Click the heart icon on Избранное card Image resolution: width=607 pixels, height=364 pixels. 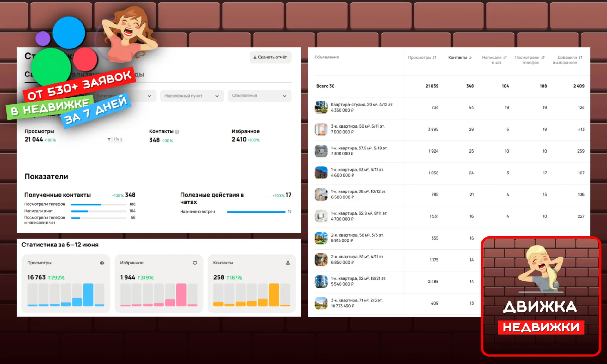click(x=195, y=263)
